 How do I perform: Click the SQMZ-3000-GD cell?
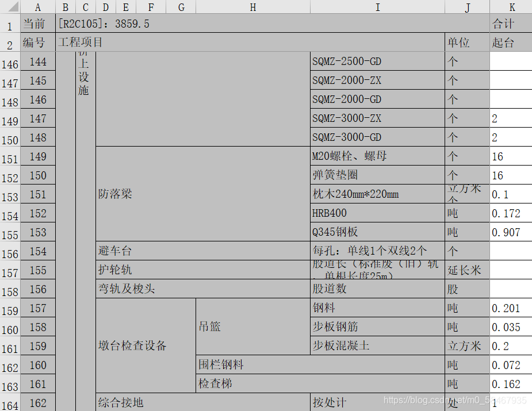click(x=378, y=137)
